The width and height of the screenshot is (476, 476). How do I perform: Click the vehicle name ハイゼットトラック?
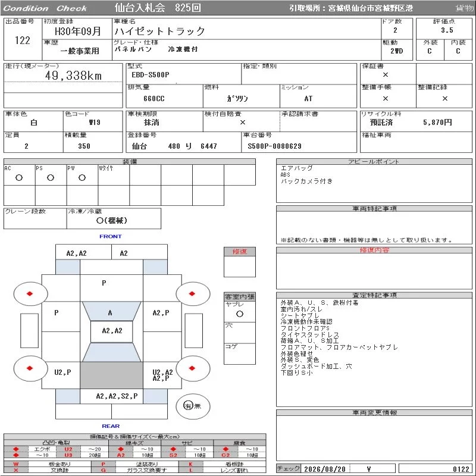159,32
